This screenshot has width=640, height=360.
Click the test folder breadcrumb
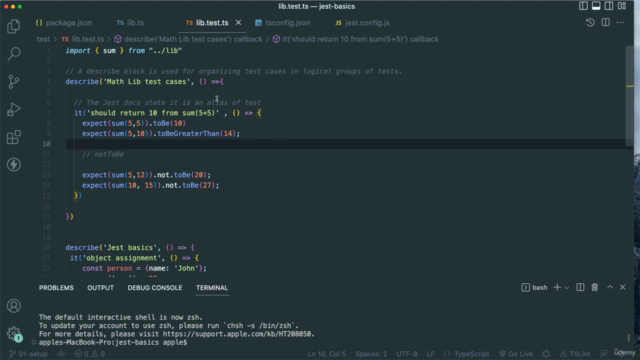tap(43, 39)
